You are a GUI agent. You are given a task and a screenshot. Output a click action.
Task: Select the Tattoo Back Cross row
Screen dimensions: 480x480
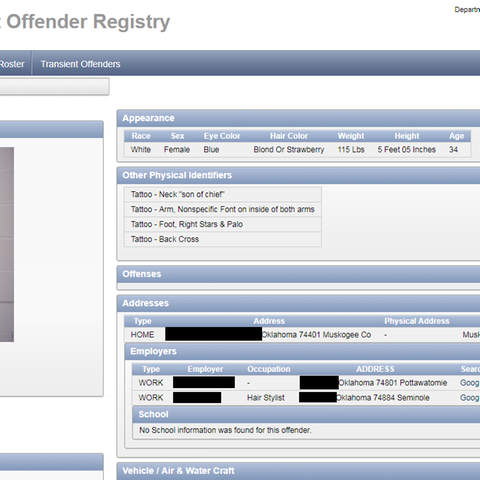click(223, 239)
